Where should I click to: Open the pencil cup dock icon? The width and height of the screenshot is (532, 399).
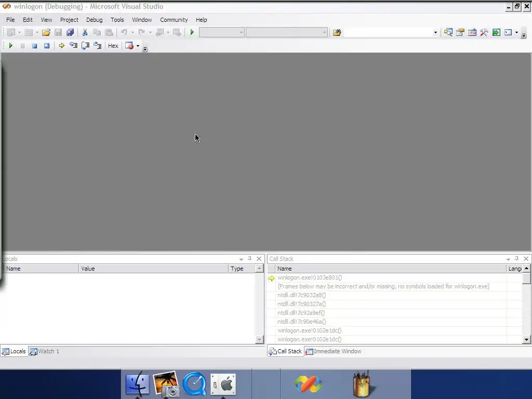click(362, 384)
